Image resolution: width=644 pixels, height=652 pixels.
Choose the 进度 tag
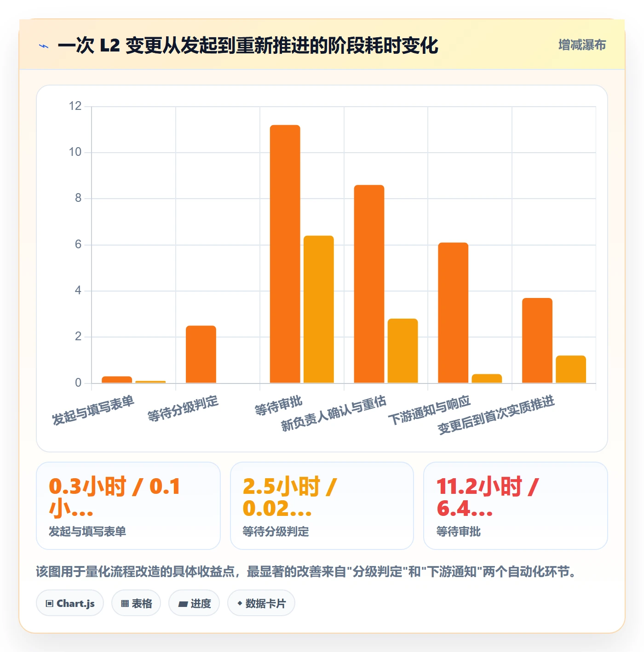194,603
